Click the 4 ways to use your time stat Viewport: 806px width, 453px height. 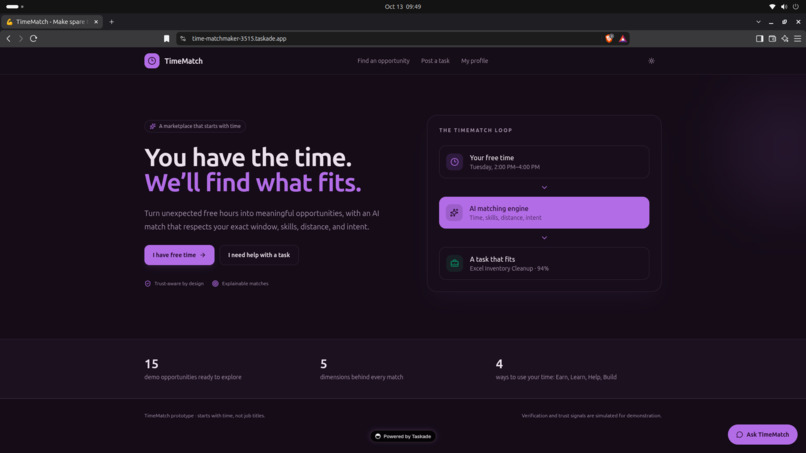pos(556,369)
